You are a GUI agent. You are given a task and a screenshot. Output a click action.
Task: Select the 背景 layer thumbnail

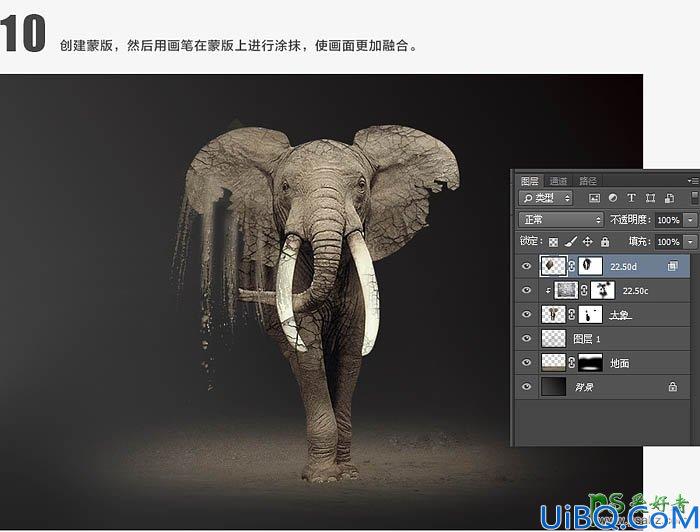[554, 387]
